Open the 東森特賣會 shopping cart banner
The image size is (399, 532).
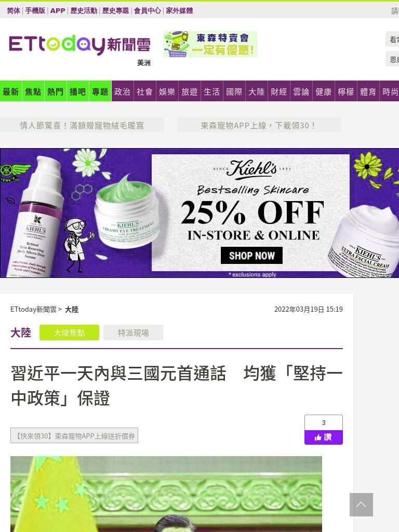[x=210, y=44]
